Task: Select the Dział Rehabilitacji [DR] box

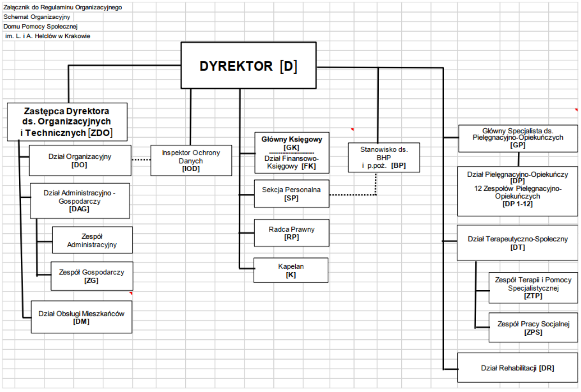Action: pos(518,368)
